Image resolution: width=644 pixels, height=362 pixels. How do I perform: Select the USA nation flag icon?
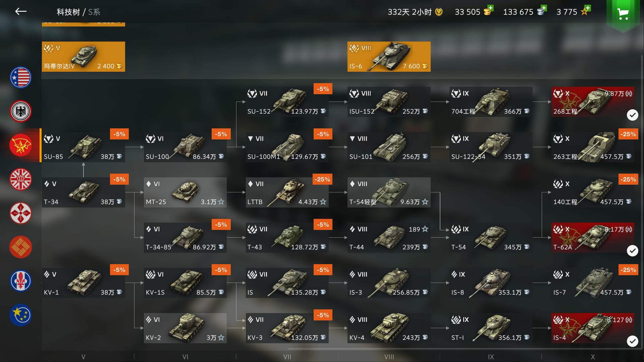pyautogui.click(x=21, y=77)
